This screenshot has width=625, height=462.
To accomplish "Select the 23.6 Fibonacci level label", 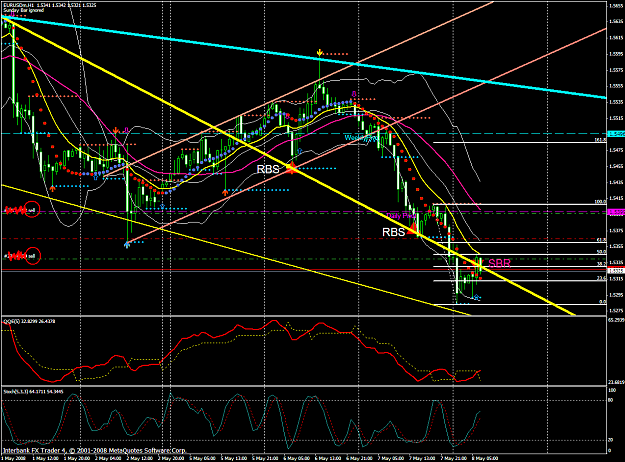I will pyautogui.click(x=601, y=278).
